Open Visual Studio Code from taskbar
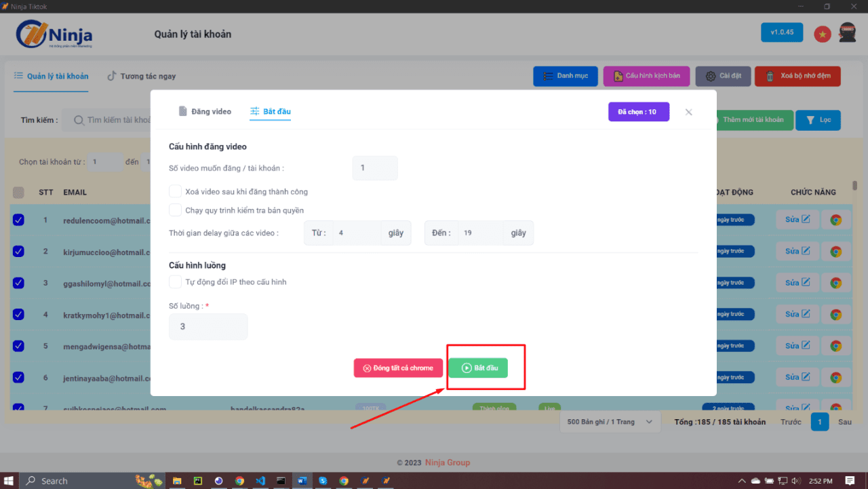 click(x=260, y=480)
